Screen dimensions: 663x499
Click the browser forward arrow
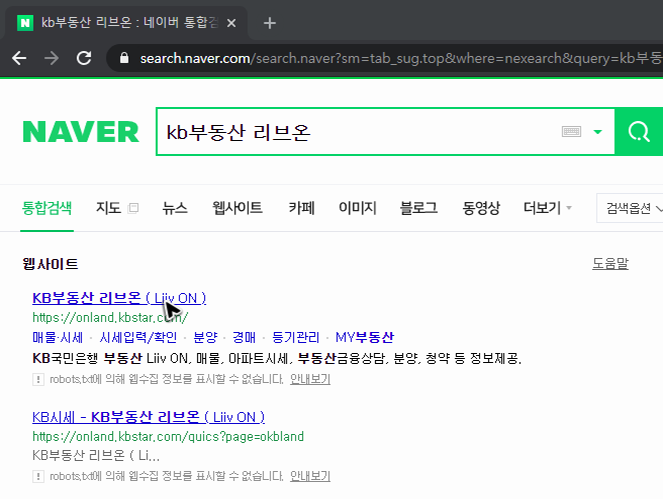point(52,58)
